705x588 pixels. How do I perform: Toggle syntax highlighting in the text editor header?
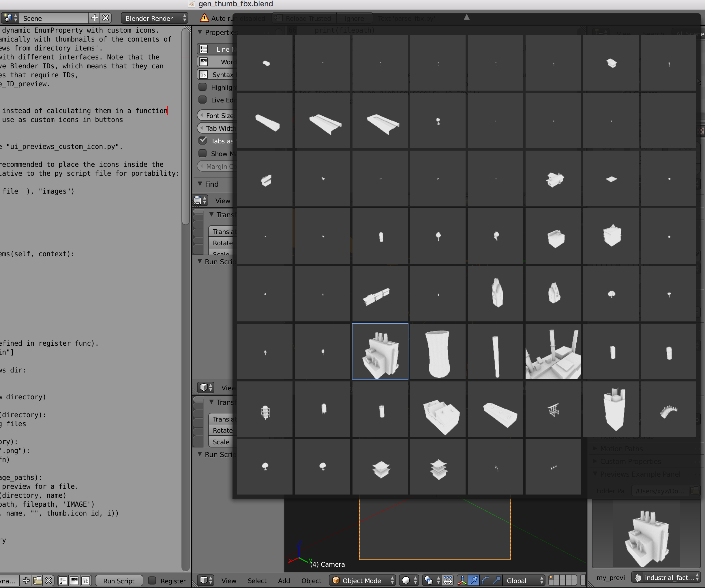pyautogui.click(x=86, y=580)
